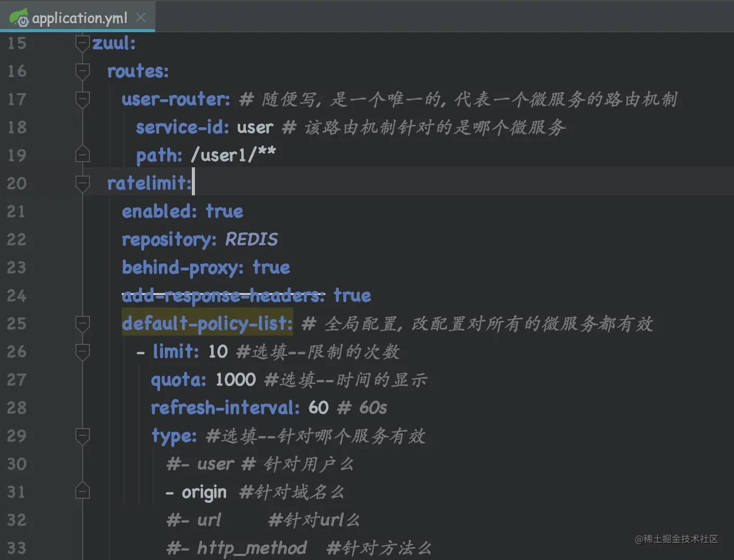
Task: Click the REDIS value
Action: point(252,239)
